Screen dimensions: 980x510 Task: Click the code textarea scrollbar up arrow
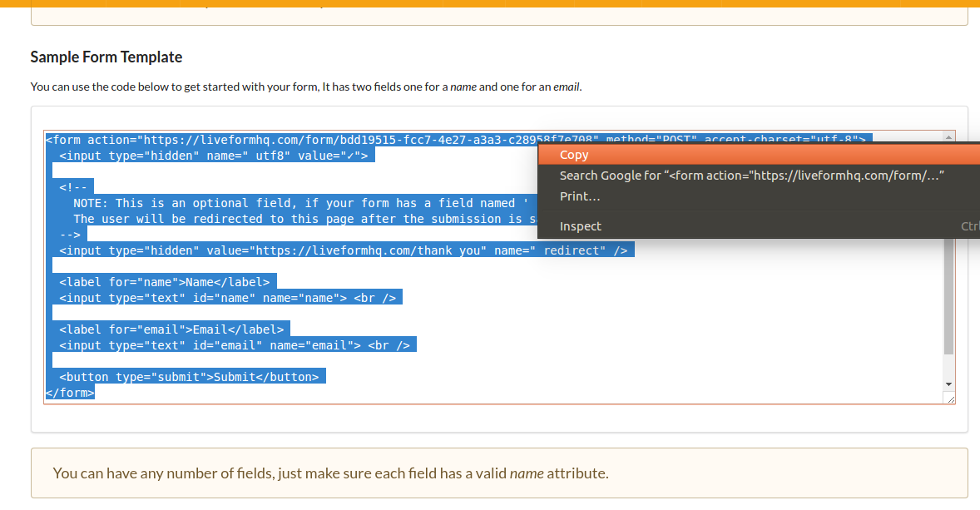pos(948,137)
